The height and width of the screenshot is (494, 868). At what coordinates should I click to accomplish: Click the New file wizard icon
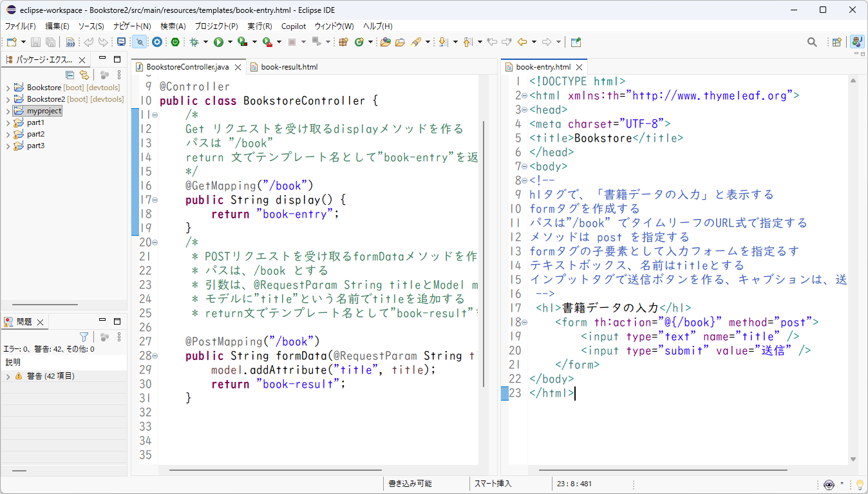(x=11, y=42)
